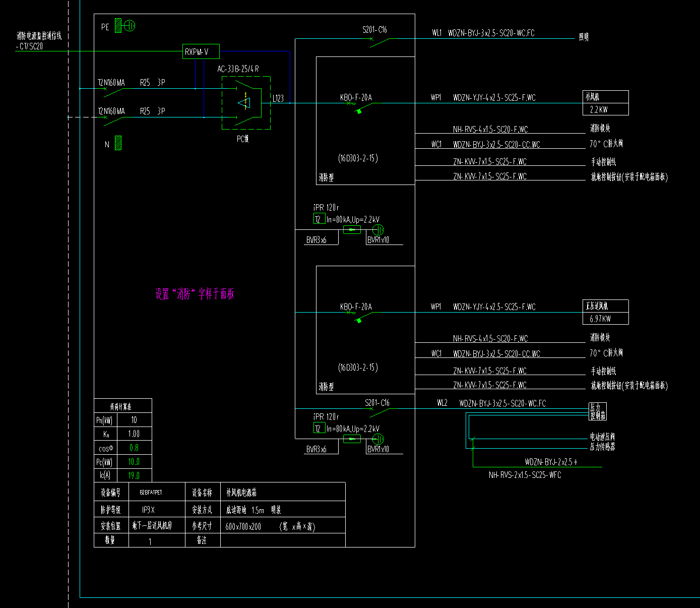Click the WL1 circuit label
This screenshot has width=700, height=608.
(437, 33)
